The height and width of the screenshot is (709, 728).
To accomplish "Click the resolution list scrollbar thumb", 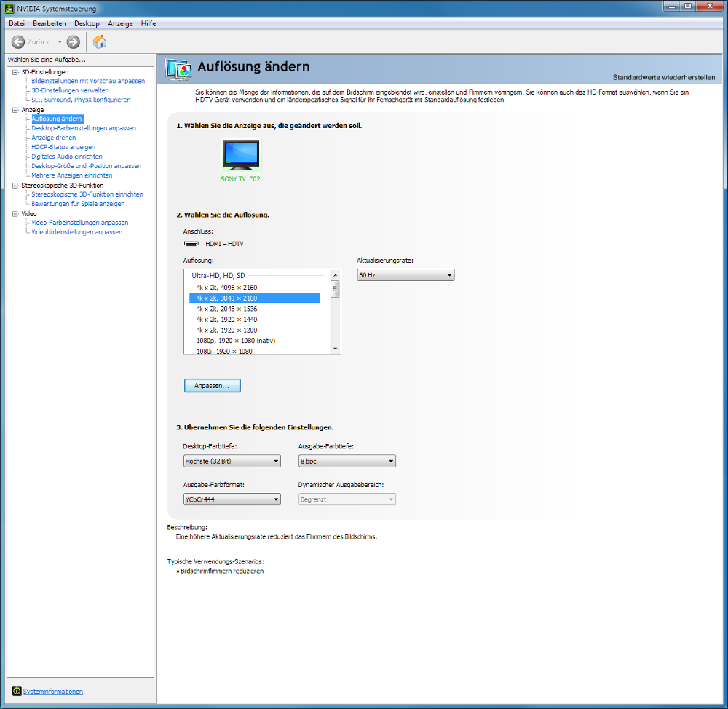I will point(335,288).
